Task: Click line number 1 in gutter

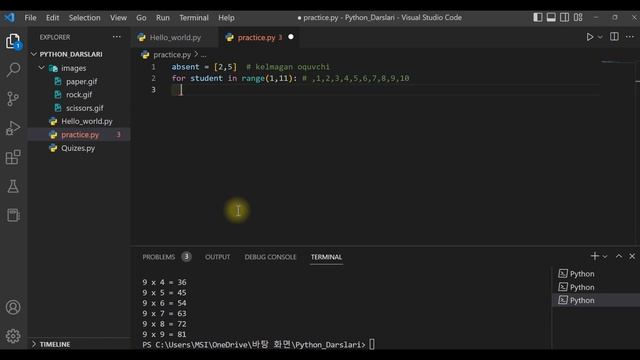Action: pyautogui.click(x=153, y=67)
